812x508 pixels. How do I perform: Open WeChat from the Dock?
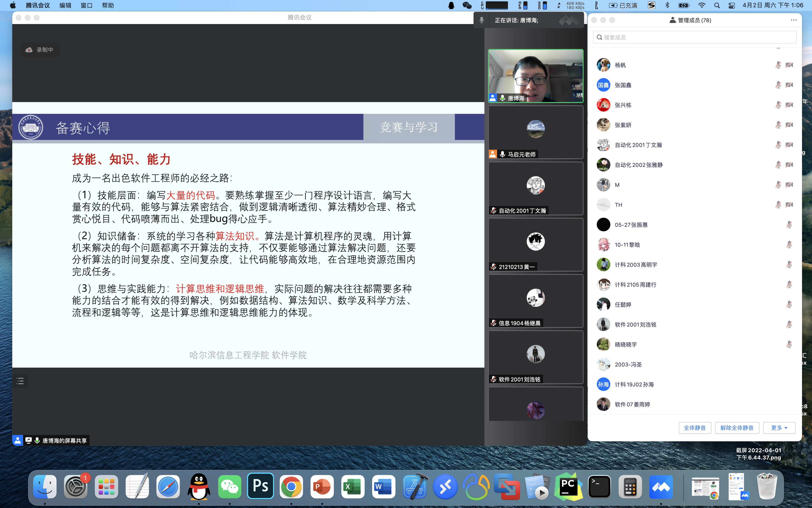[x=230, y=486]
